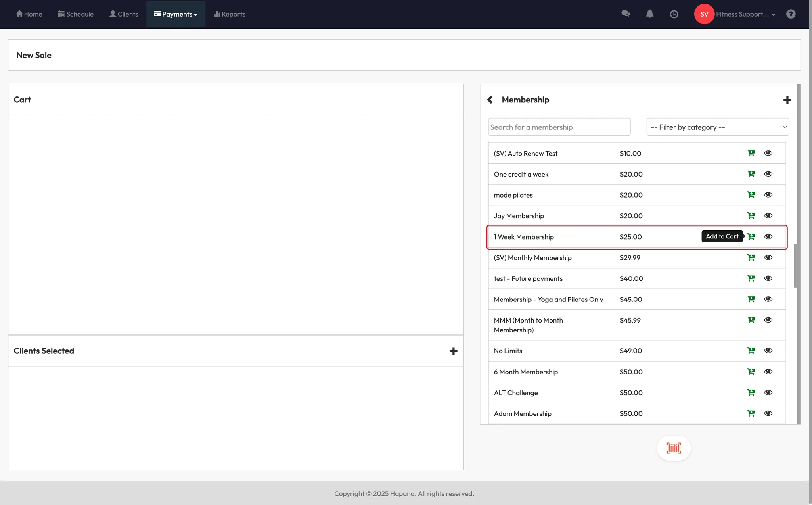Click cart icon for Jay Membership
The height and width of the screenshot is (505, 812).
751,216
